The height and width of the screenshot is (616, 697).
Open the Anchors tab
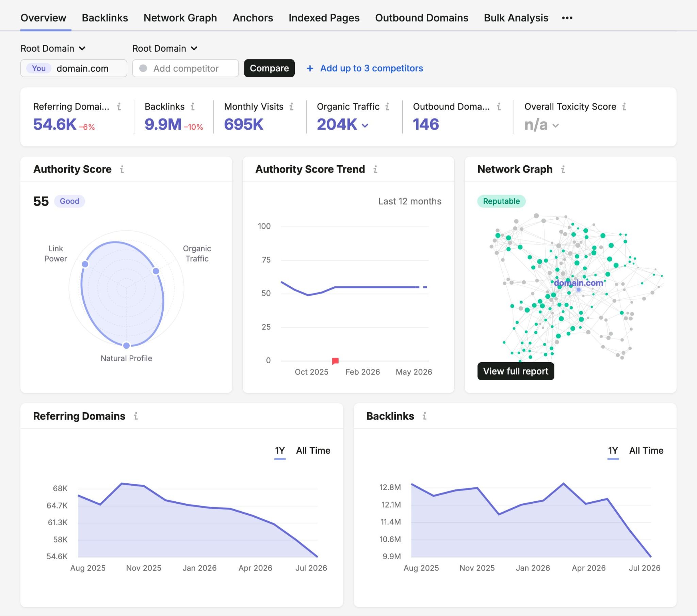pos(253,18)
